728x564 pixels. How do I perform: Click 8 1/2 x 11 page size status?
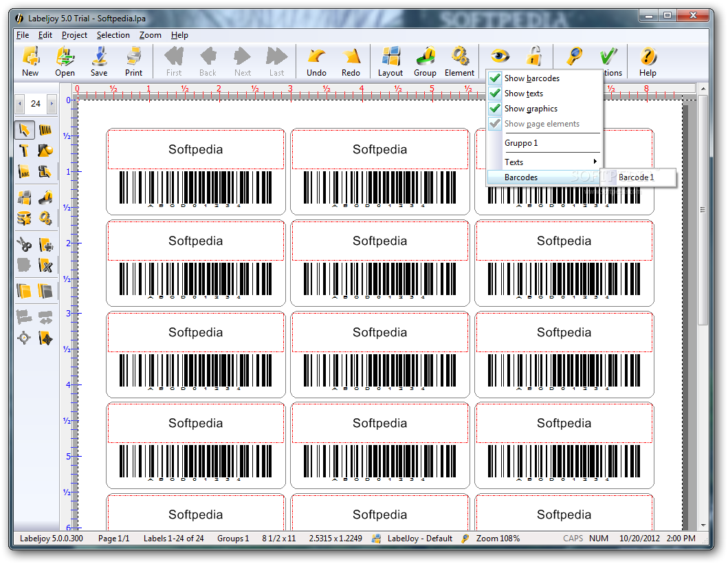coord(278,539)
